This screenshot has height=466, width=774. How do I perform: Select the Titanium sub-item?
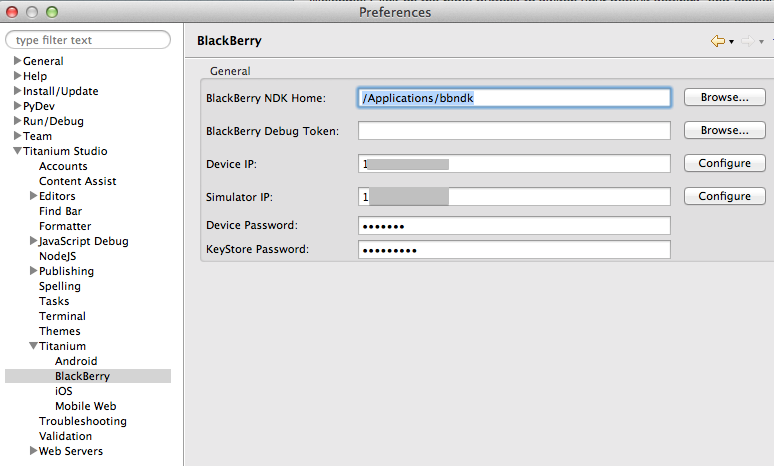(x=62, y=346)
